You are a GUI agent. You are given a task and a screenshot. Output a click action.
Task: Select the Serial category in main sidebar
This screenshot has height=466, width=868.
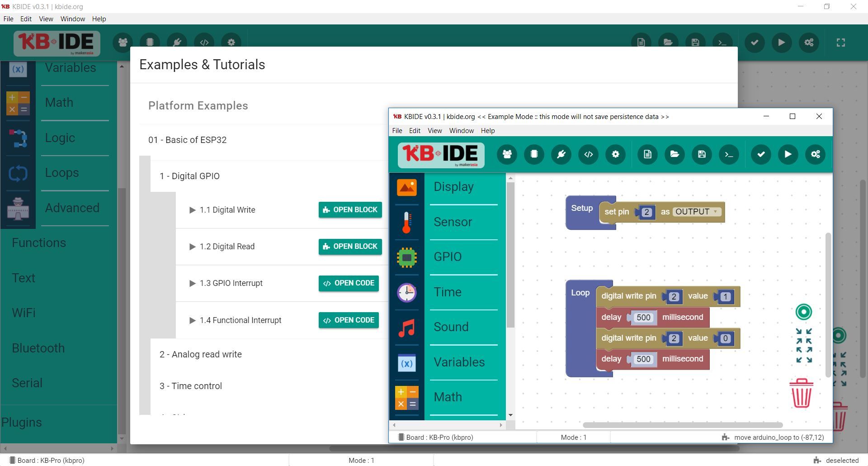[27, 383]
